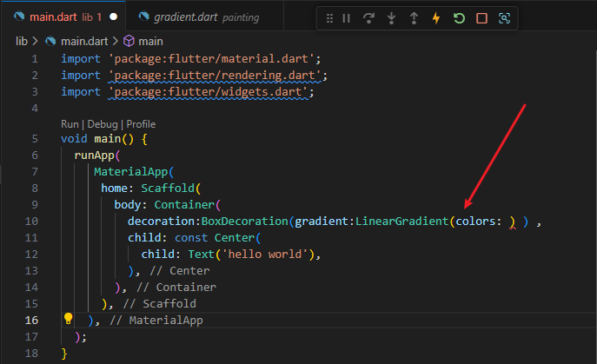Click the 'hello world' string
The width and height of the screenshot is (597, 364).
click(265, 254)
